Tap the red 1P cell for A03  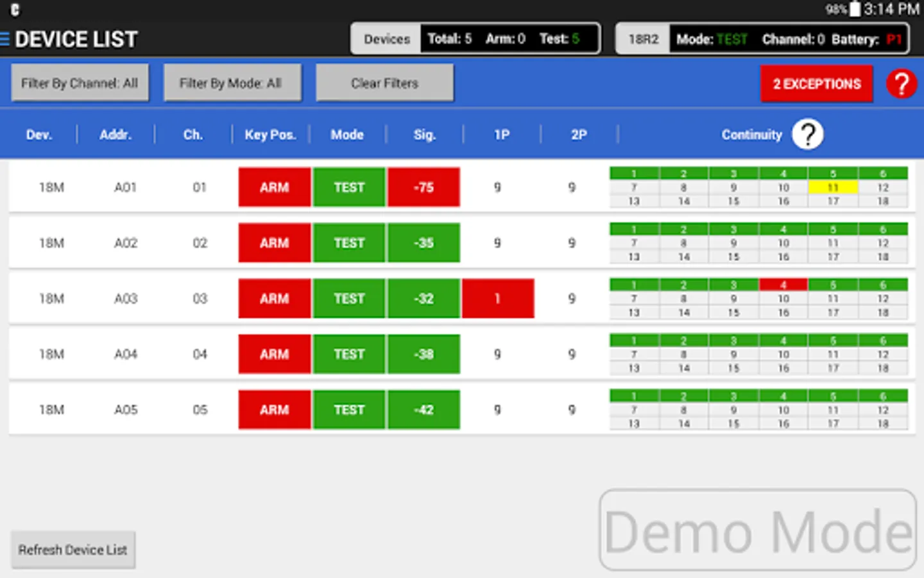click(498, 299)
